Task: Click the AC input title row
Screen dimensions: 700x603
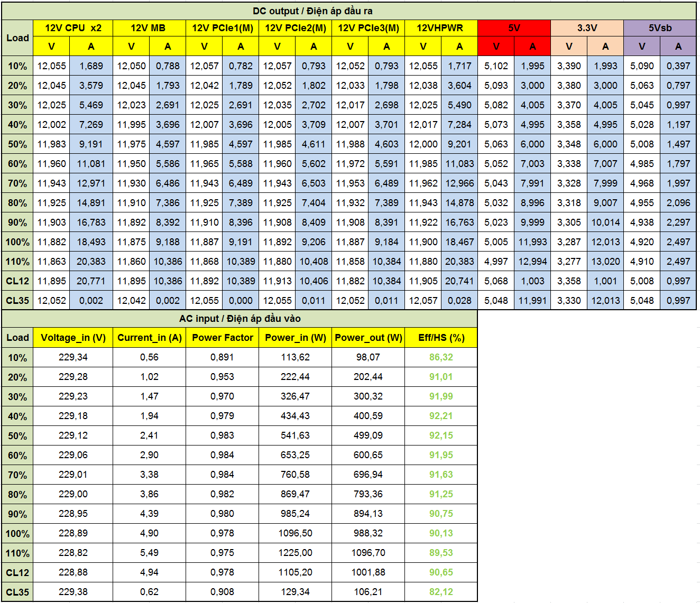Action: coord(240,319)
